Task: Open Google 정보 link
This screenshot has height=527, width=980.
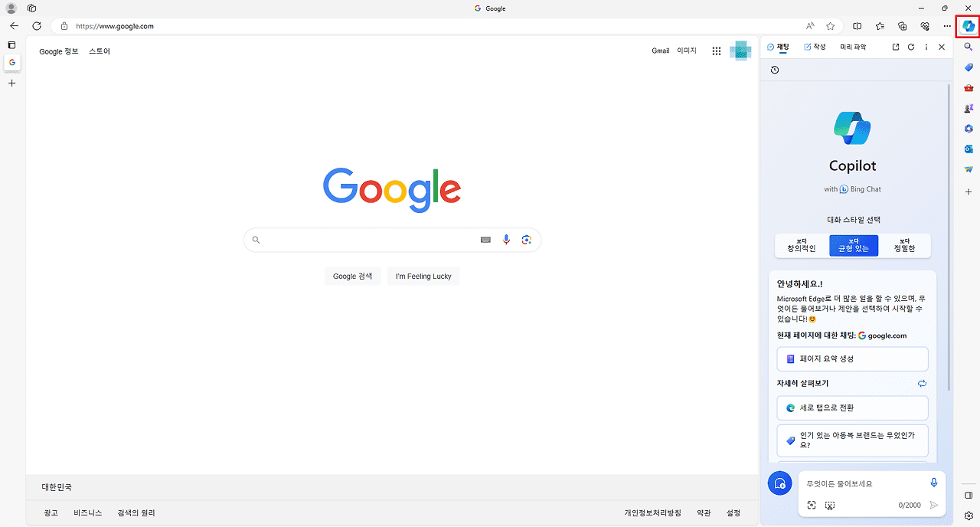Action: (59, 51)
